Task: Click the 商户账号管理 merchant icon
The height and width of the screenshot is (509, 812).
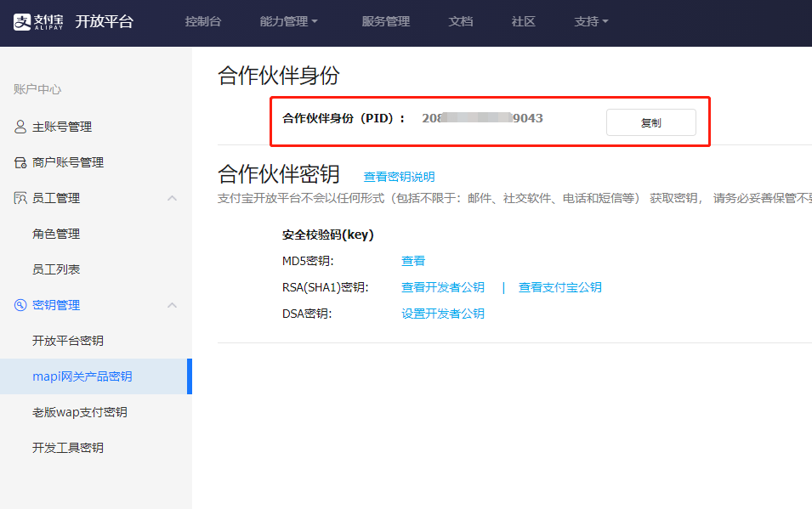Action: tap(20, 162)
